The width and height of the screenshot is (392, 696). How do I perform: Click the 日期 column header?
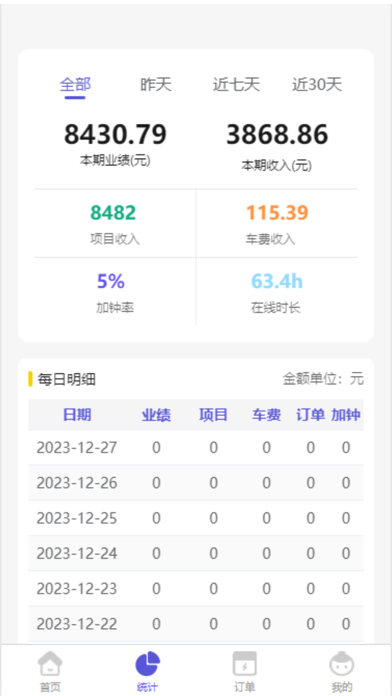[77, 415]
